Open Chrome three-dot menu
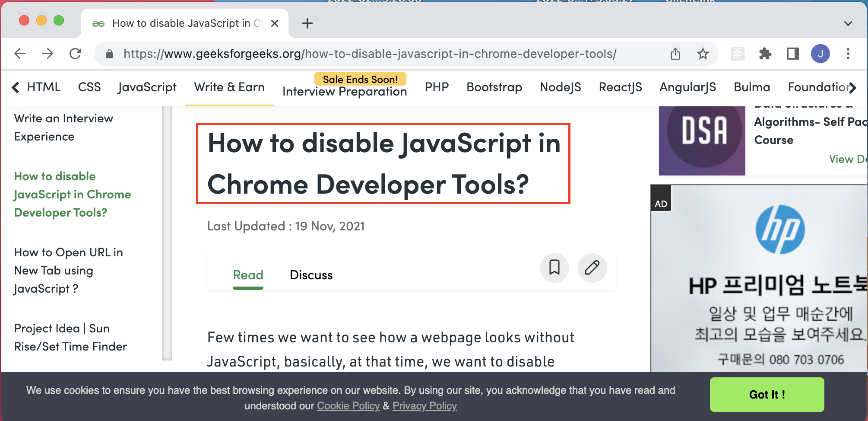Viewport: 868px width, 421px height. [x=848, y=54]
